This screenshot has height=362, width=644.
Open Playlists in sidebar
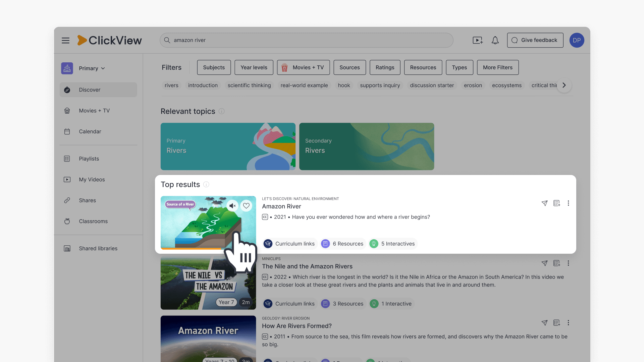pos(98,159)
